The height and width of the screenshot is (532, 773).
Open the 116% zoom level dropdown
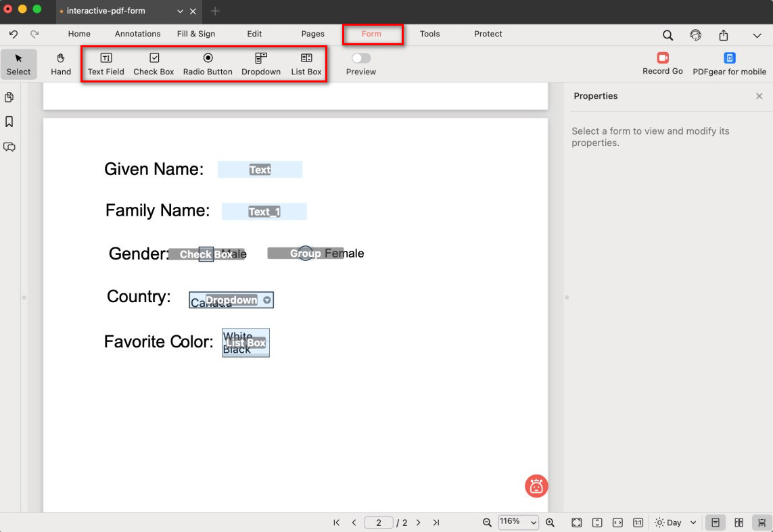[x=518, y=522]
